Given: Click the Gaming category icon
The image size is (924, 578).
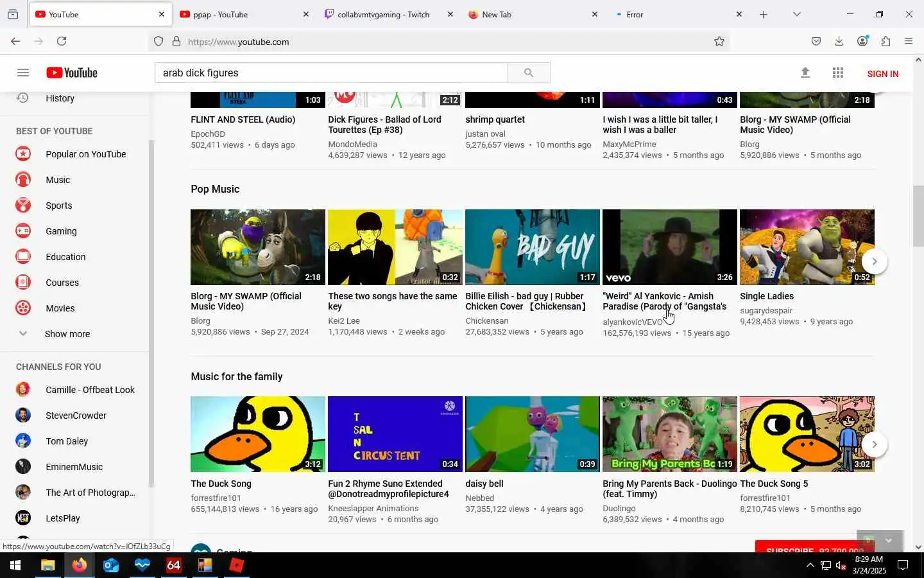Looking at the screenshot, I should click(x=23, y=231).
